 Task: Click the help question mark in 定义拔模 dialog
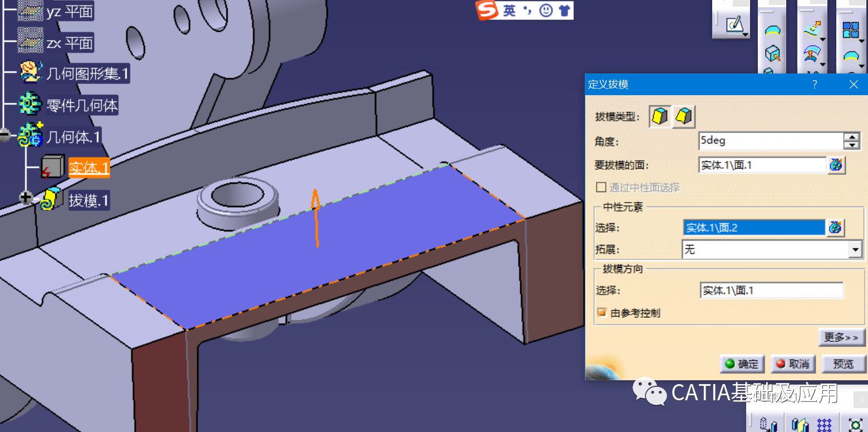pyautogui.click(x=815, y=85)
